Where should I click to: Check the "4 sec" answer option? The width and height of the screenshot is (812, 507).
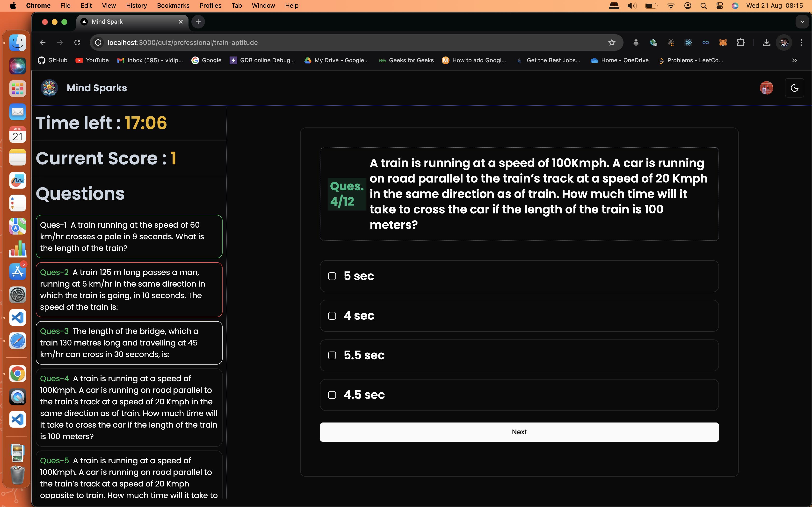pyautogui.click(x=332, y=316)
